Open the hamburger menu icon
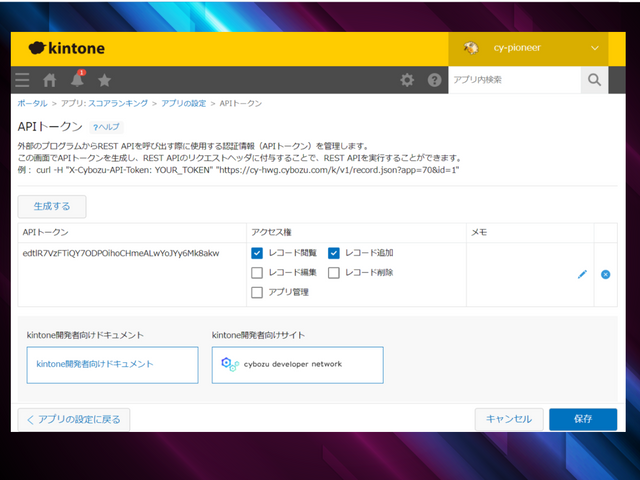Image resolution: width=640 pixels, height=480 pixels. (22, 80)
